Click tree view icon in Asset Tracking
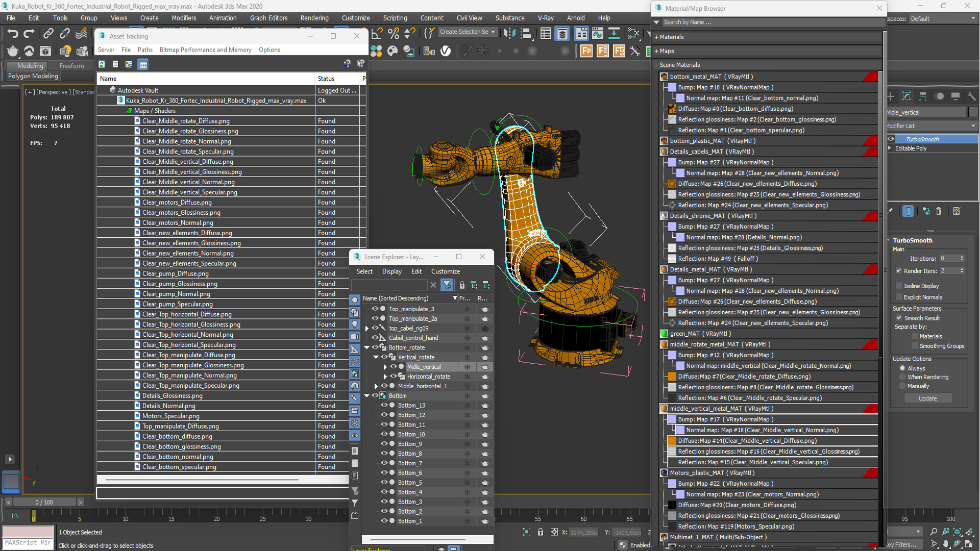 tap(129, 64)
